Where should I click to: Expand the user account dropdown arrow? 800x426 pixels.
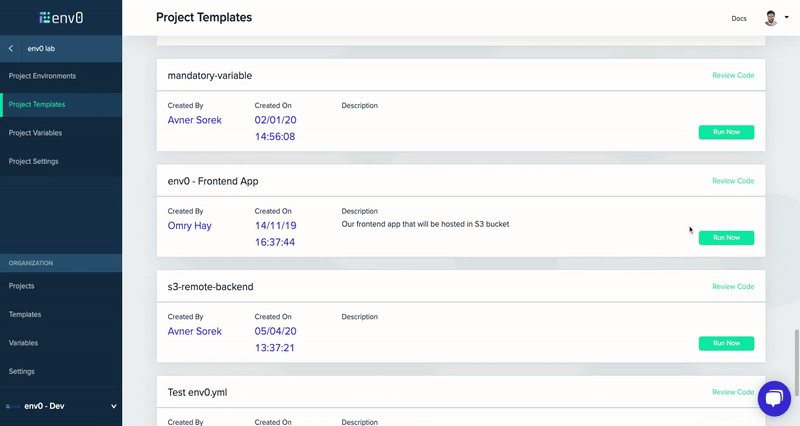tap(786, 18)
